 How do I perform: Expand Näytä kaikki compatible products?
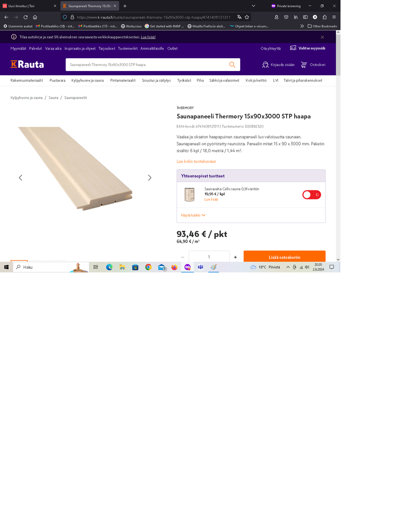[193, 215]
